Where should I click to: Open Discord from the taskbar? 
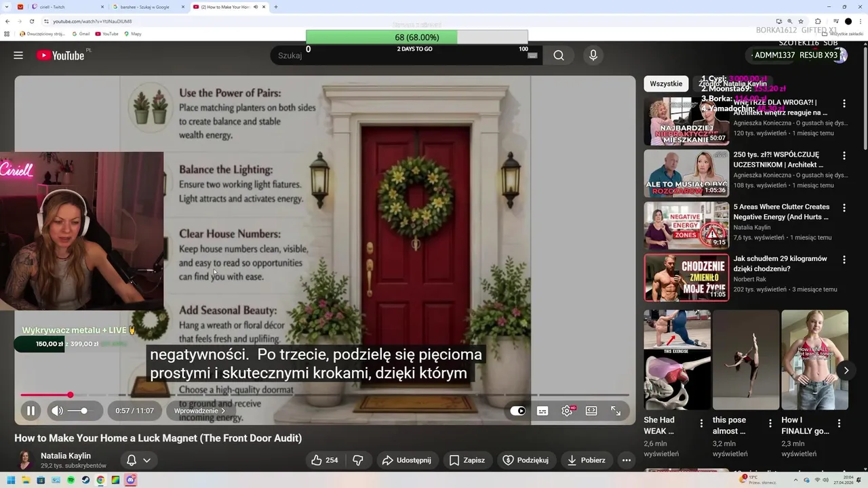130,480
